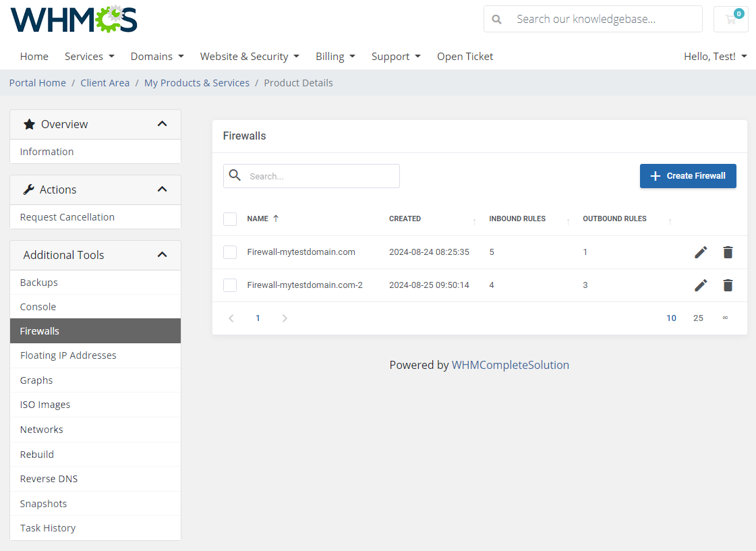Open the Console tool from the sidebar
This screenshot has width=756, height=551.
click(x=38, y=306)
